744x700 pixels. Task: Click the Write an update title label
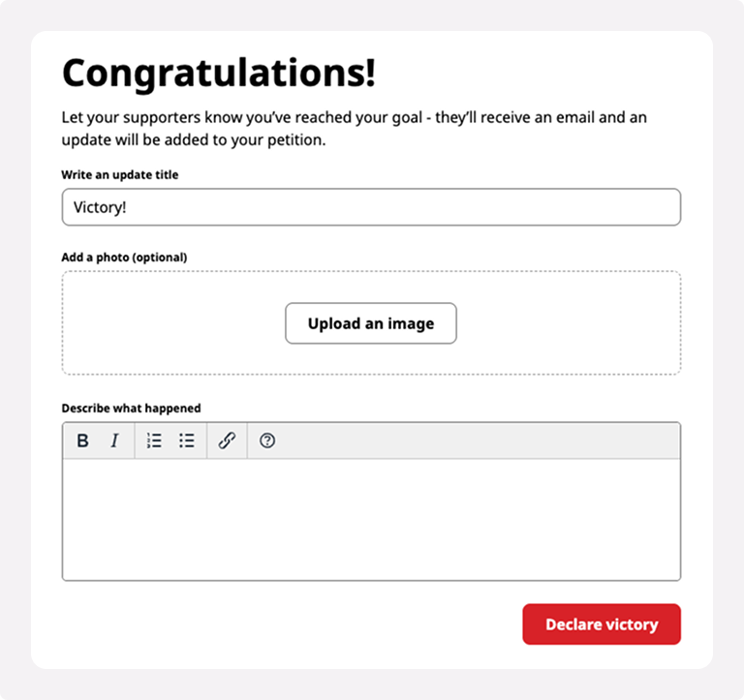(120, 175)
